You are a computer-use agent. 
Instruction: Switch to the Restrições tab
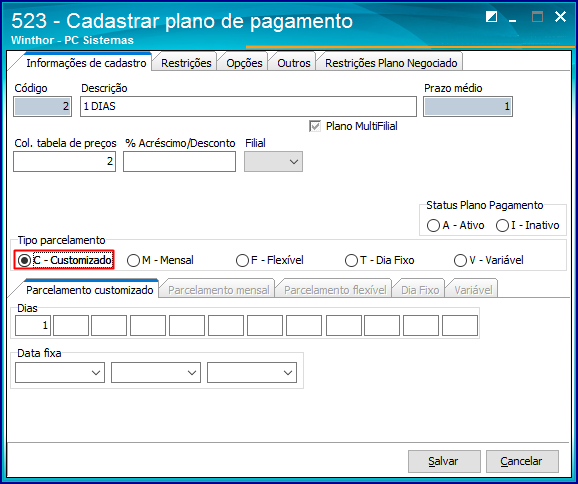coord(186,63)
